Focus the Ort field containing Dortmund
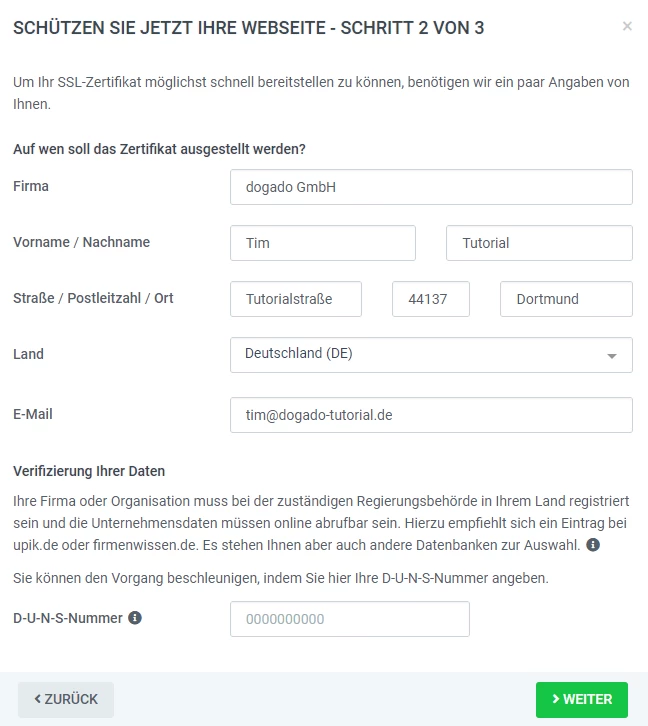 (565, 299)
